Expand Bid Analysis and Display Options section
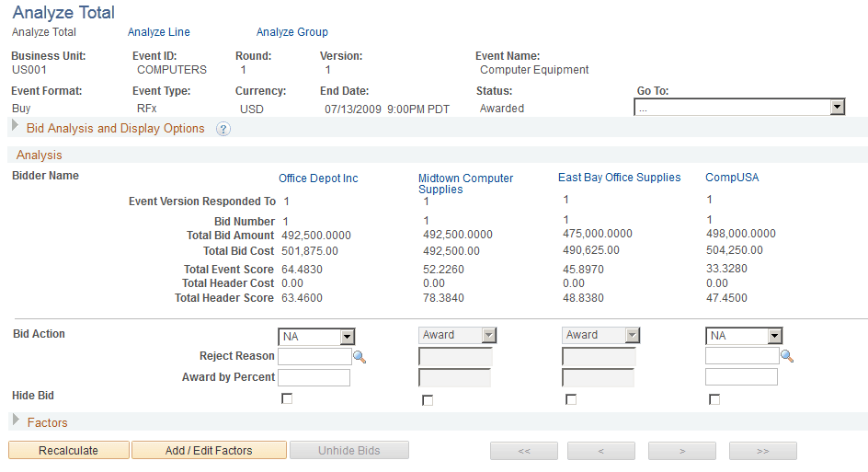Screen dimensions: 868x472 click(16, 126)
